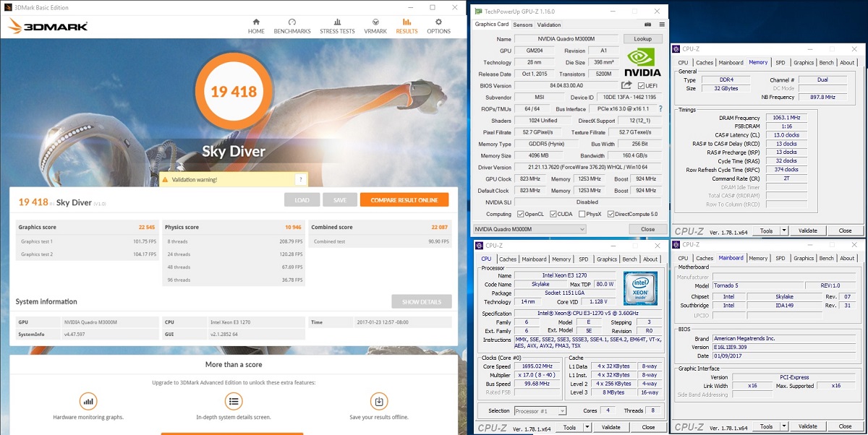Click the GPU-Z screenshot camera icon

[x=646, y=25]
